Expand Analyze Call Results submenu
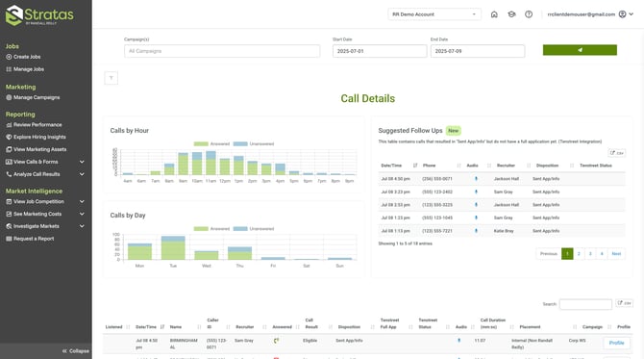Screen dimensions: 644x359 (x=82, y=174)
